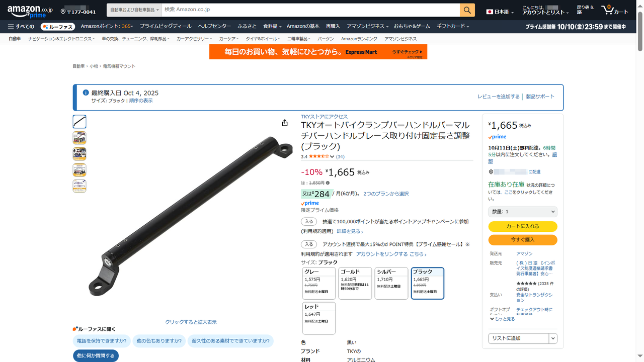Open the ギフトカード nav menu
The width and height of the screenshot is (644, 362).
(453, 26)
